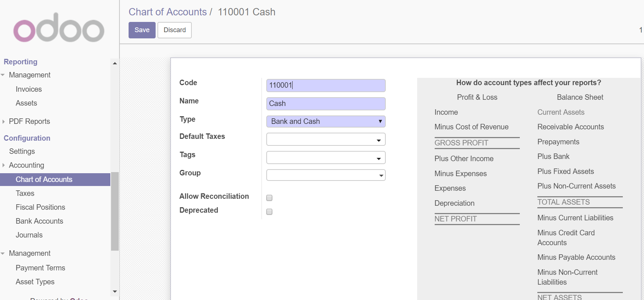Collapse the Management section under Reporting
Viewport: 644px width, 300px height.
pos(29,75)
